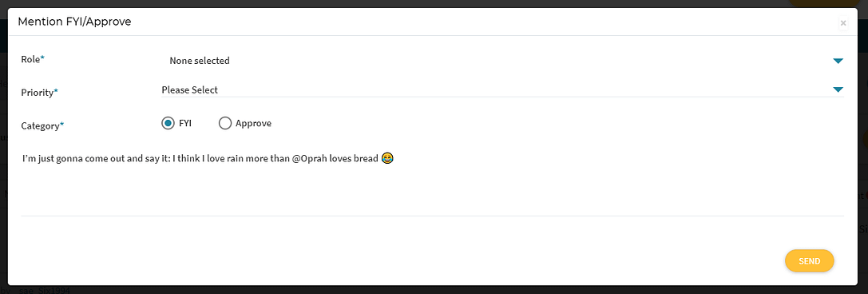Close the Mention FYI/Approve dialog
This screenshot has width=868, height=294.
pyautogui.click(x=843, y=23)
